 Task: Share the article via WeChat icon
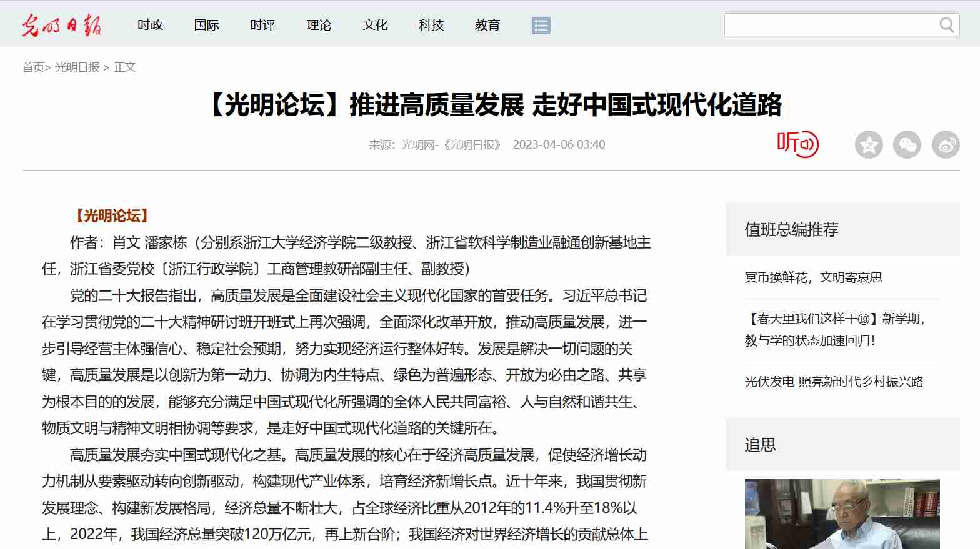click(907, 145)
